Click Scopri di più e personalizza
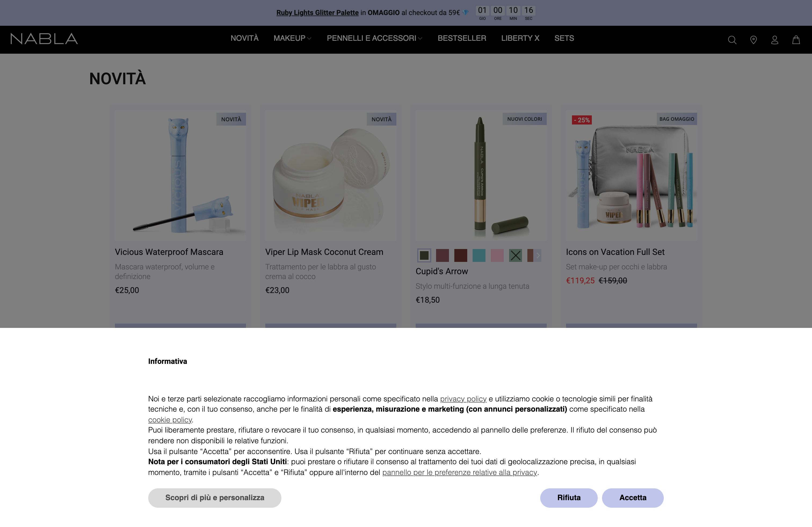The width and height of the screenshot is (812, 527). pos(215,498)
